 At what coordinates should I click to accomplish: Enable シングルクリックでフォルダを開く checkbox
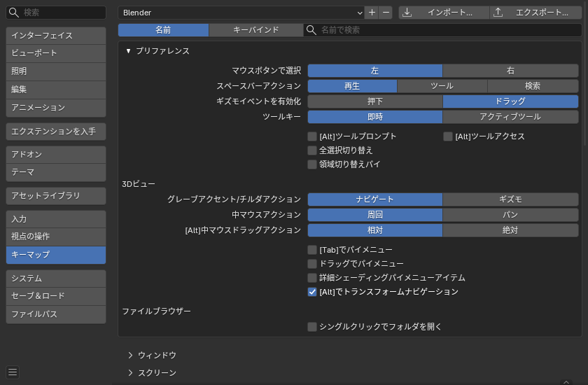point(312,326)
